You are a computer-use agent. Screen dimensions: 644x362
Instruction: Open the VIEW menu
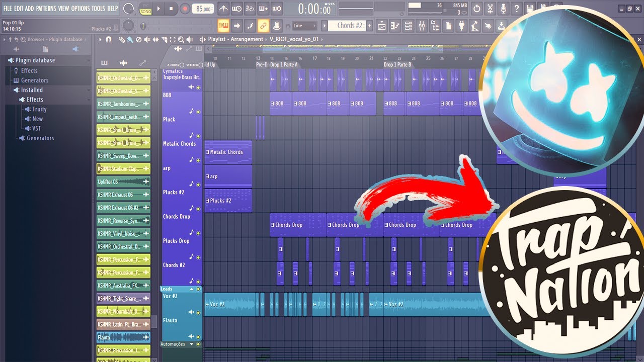63,9
